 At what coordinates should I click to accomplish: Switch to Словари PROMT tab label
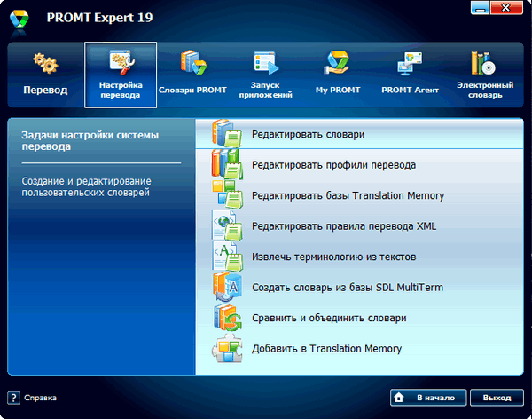[192, 90]
